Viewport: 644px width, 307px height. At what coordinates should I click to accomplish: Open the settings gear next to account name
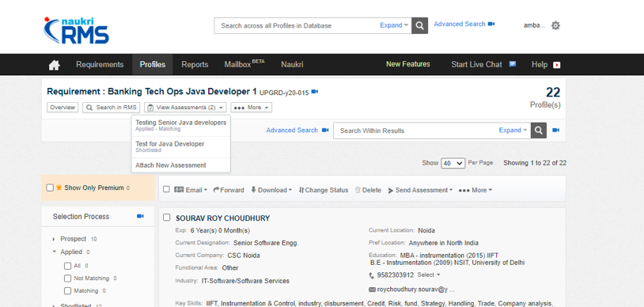click(555, 25)
